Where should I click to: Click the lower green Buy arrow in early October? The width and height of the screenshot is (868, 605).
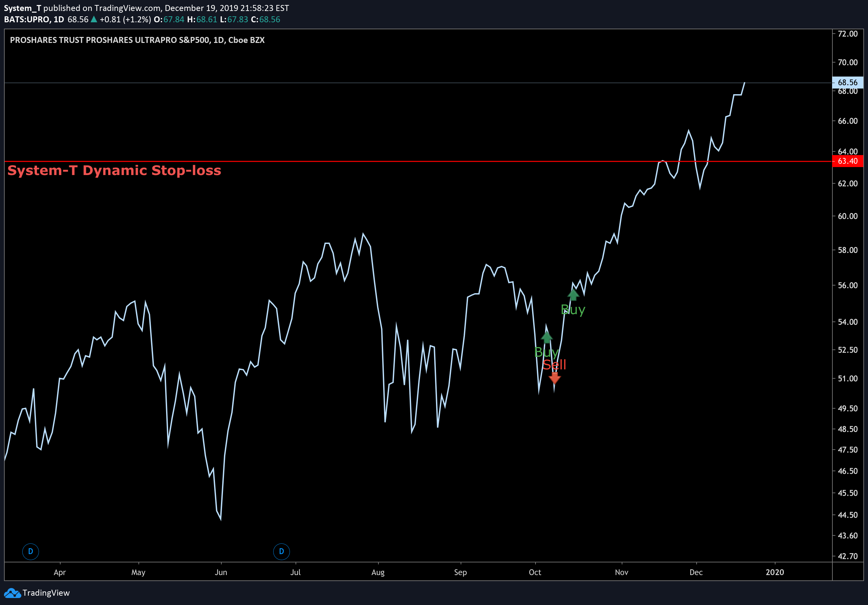[x=546, y=337]
